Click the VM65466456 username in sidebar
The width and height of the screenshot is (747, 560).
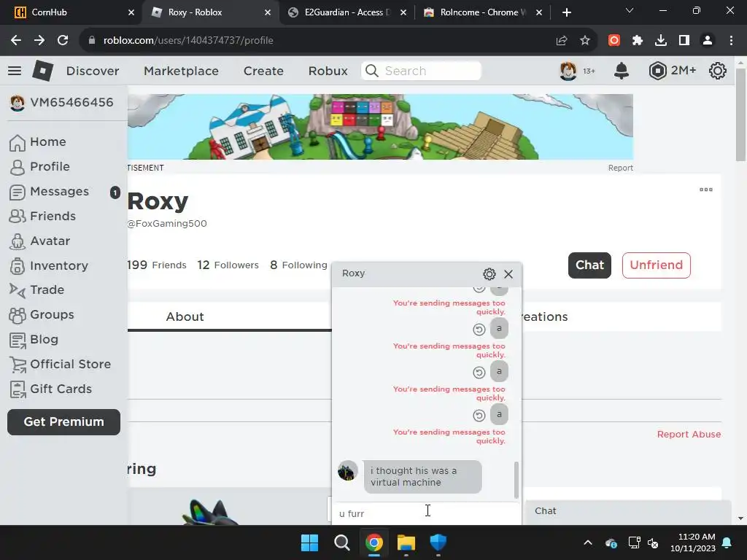[x=72, y=102]
